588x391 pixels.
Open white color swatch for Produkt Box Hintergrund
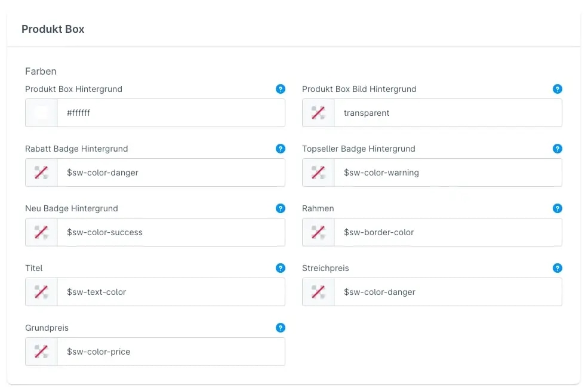[41, 113]
